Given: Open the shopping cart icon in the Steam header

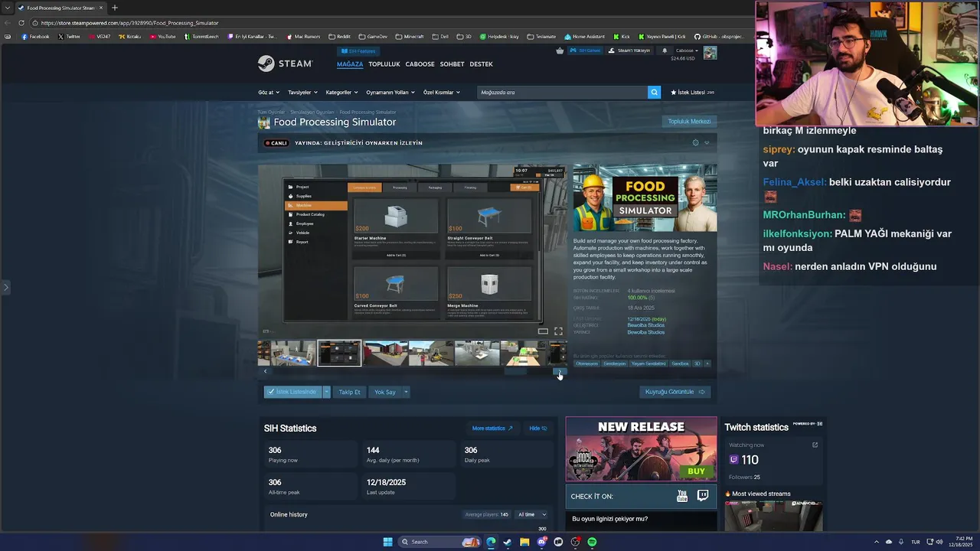Looking at the screenshot, I should pyautogui.click(x=560, y=51).
